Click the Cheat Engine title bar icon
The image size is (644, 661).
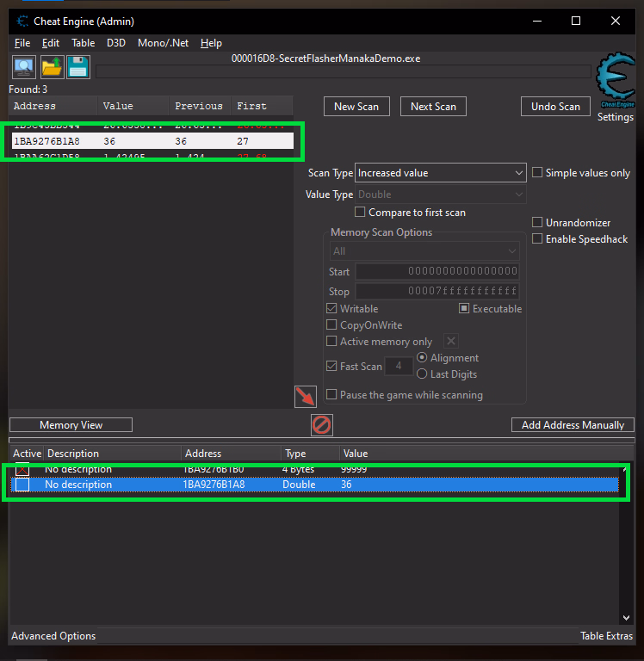click(x=22, y=21)
